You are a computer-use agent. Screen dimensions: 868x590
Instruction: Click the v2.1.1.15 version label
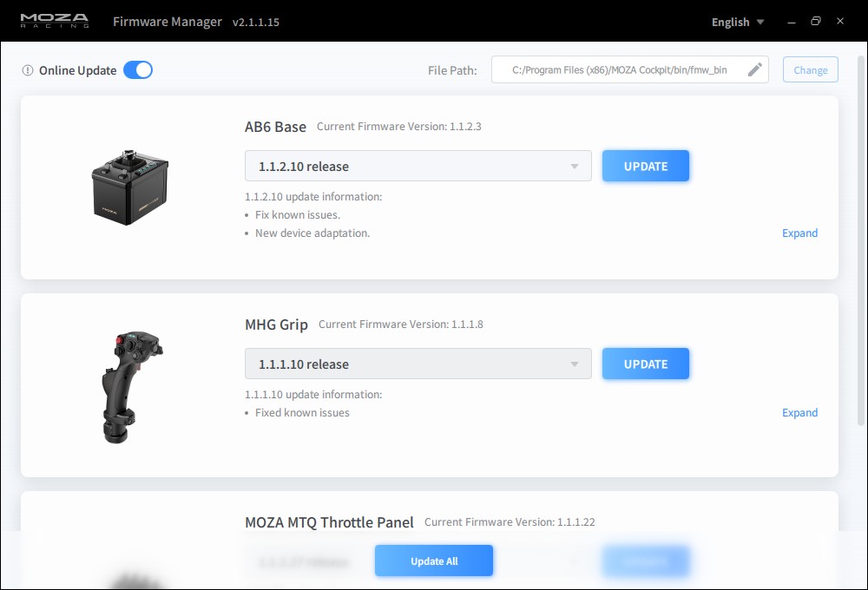pyautogui.click(x=256, y=23)
